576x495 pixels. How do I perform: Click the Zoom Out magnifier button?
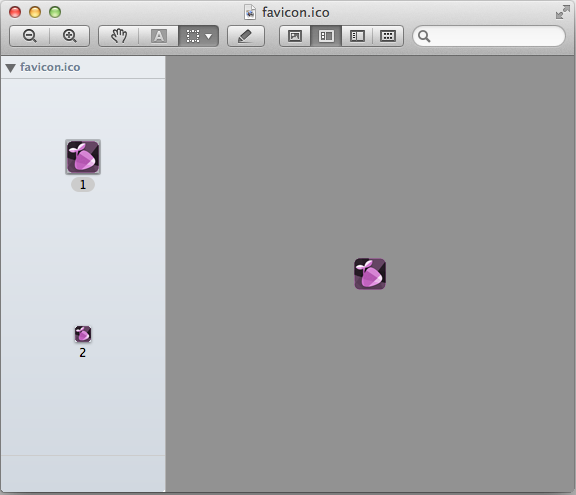[29, 36]
